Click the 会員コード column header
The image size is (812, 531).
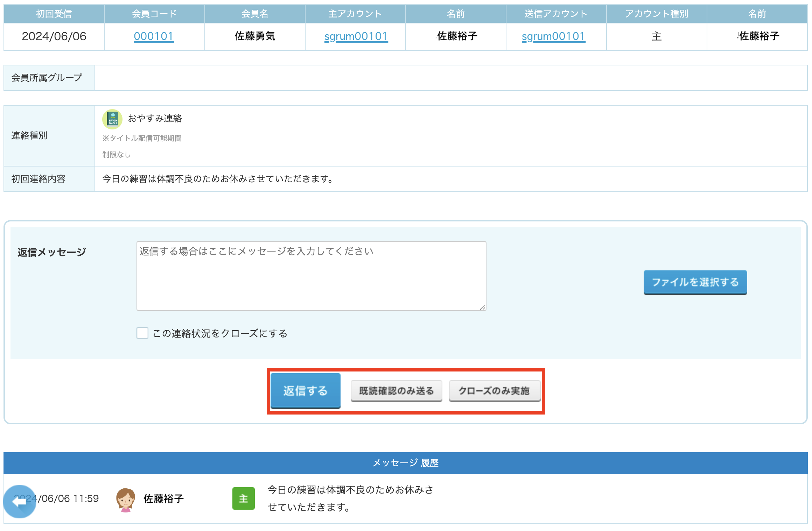click(154, 14)
